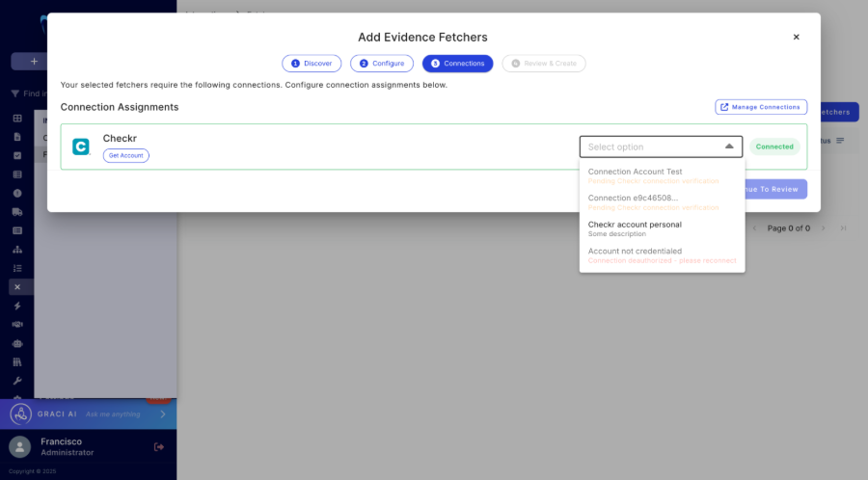The height and width of the screenshot is (480, 868).
Task: Open the document page icon in sidebar
Action: pyautogui.click(x=17, y=137)
